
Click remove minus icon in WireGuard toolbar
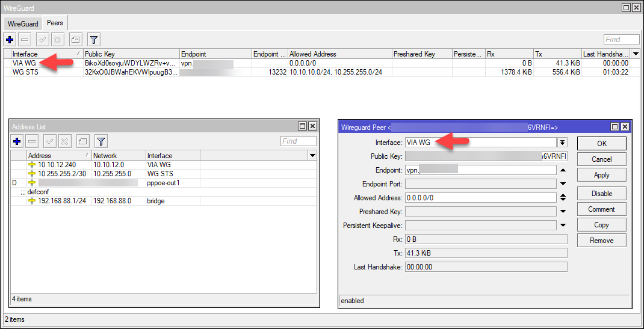[x=25, y=40]
